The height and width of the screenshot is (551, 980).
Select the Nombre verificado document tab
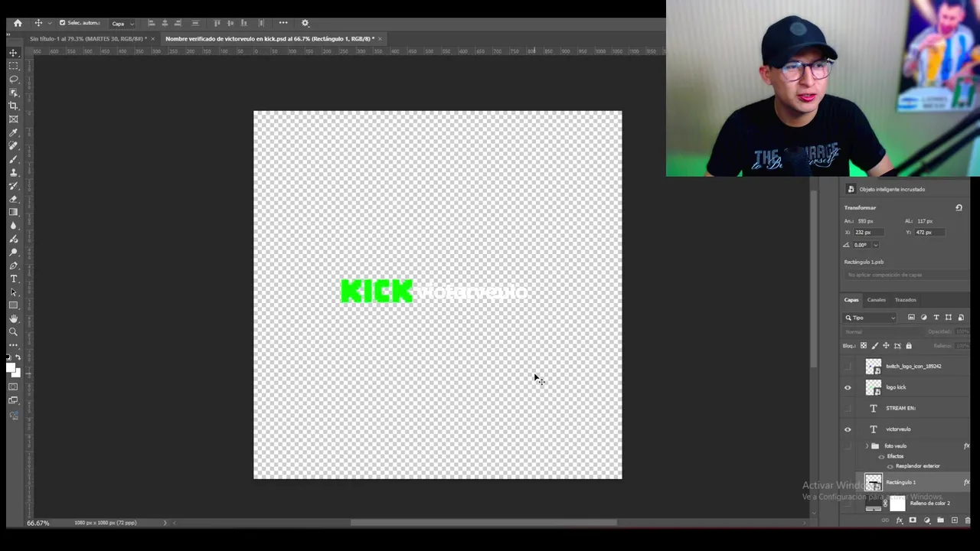[x=270, y=38]
